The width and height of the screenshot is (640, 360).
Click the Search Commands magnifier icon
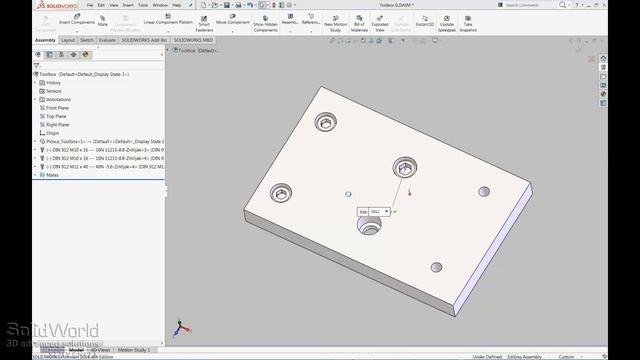tap(562, 5)
